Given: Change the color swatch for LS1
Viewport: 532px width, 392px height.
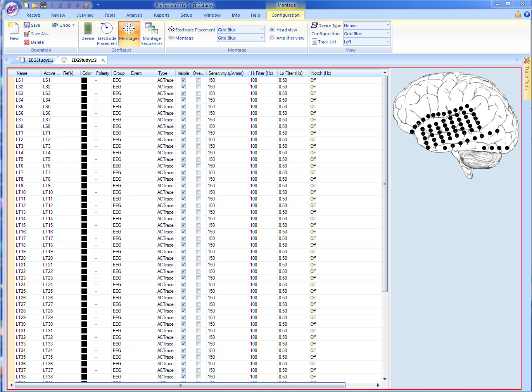Looking at the screenshot, I should [x=83, y=80].
